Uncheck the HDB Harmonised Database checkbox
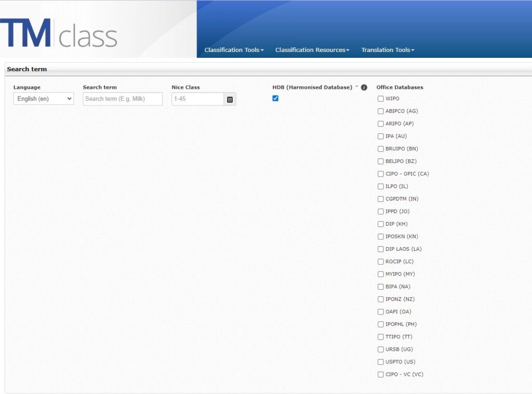Screen dimensions: 532x394 pos(275,98)
